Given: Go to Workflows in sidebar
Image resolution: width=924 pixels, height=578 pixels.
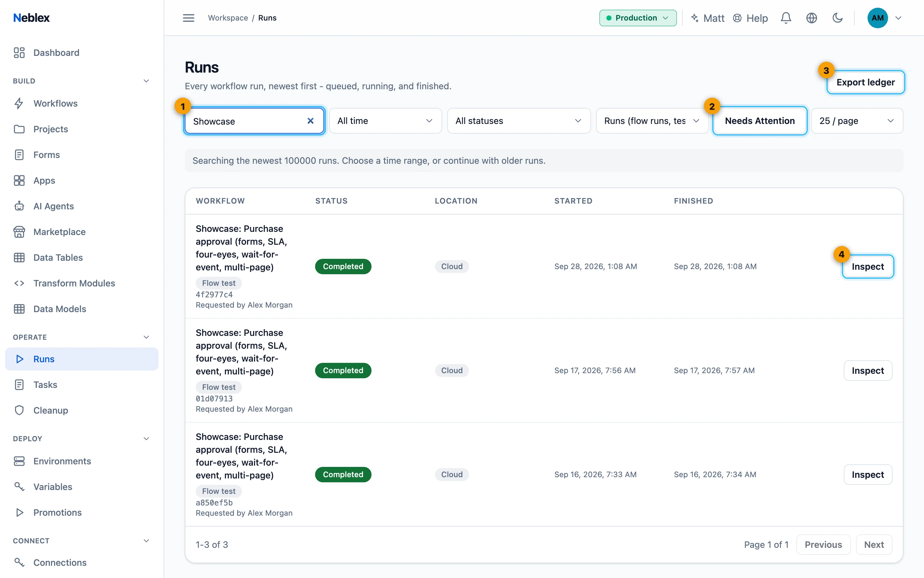Looking at the screenshot, I should click(x=82, y=104).
